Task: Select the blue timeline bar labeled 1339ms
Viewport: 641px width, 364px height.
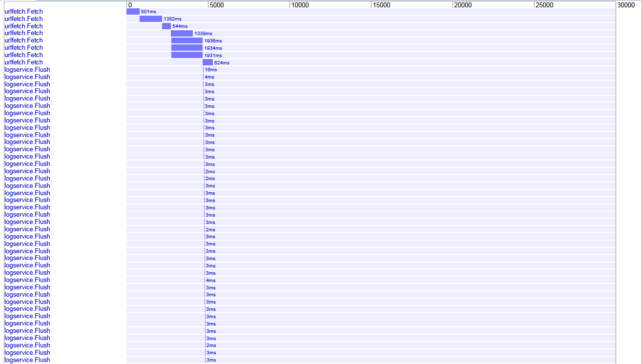Action: coord(182,33)
